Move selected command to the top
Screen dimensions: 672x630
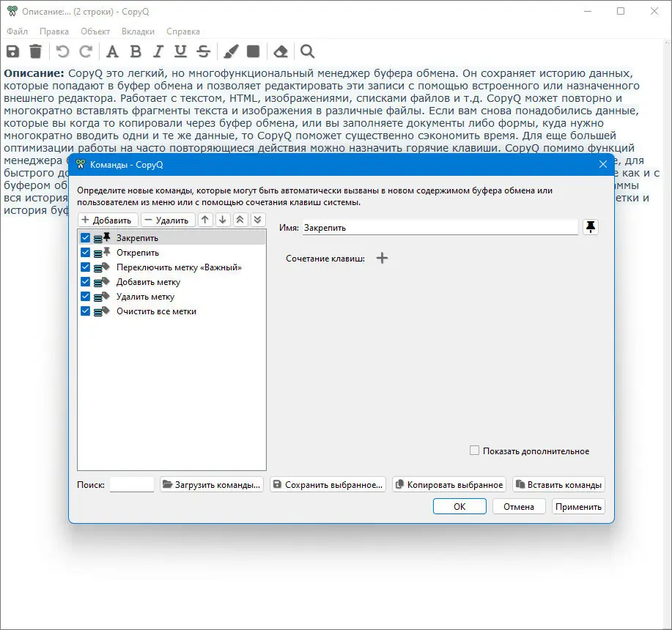[240, 220]
